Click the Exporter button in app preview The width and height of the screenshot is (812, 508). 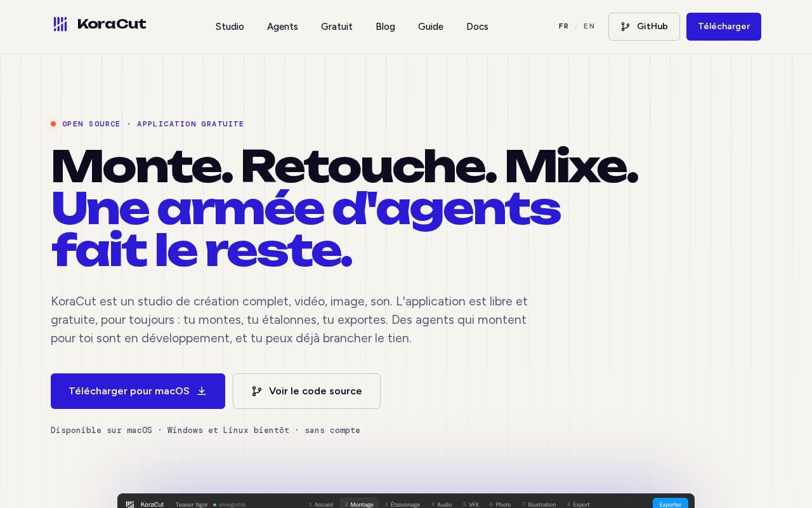pos(671,504)
